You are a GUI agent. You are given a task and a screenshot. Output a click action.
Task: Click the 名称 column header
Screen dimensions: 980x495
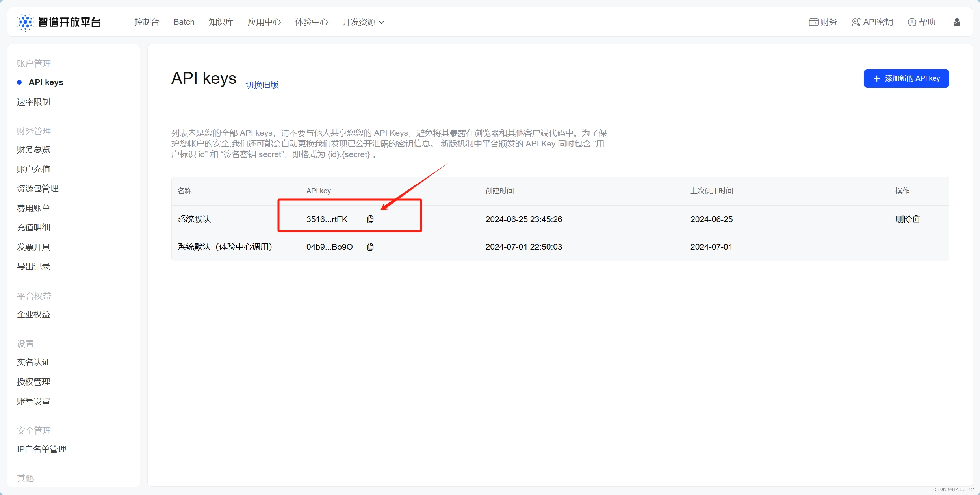pos(185,191)
